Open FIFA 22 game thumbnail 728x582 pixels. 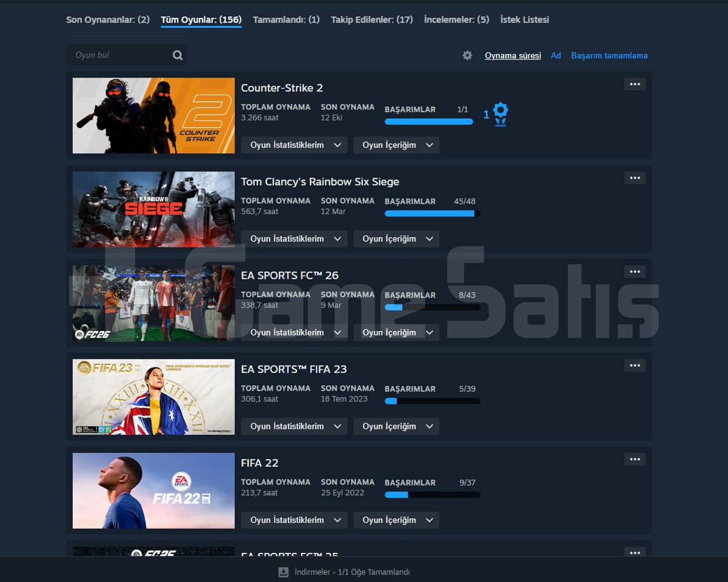153,490
